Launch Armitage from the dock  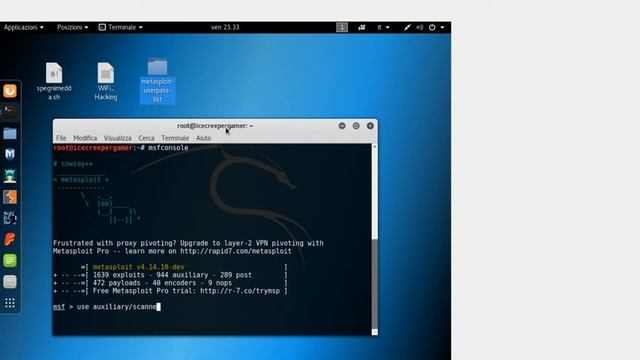point(10,176)
